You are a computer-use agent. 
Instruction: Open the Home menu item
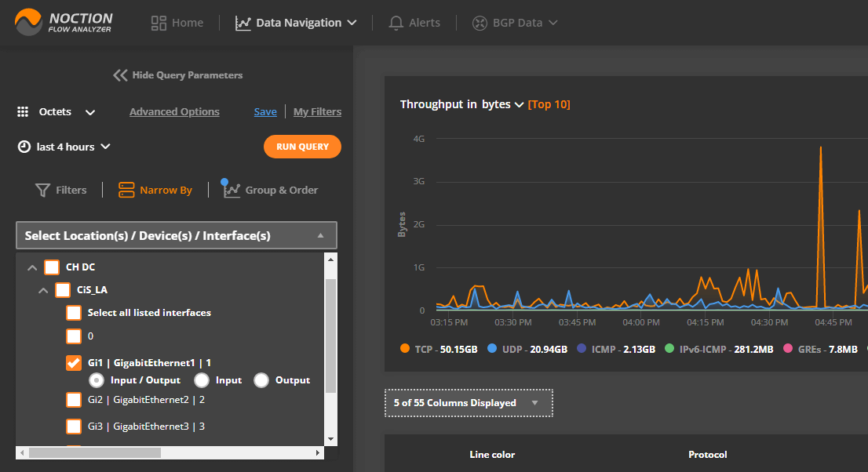click(x=177, y=23)
